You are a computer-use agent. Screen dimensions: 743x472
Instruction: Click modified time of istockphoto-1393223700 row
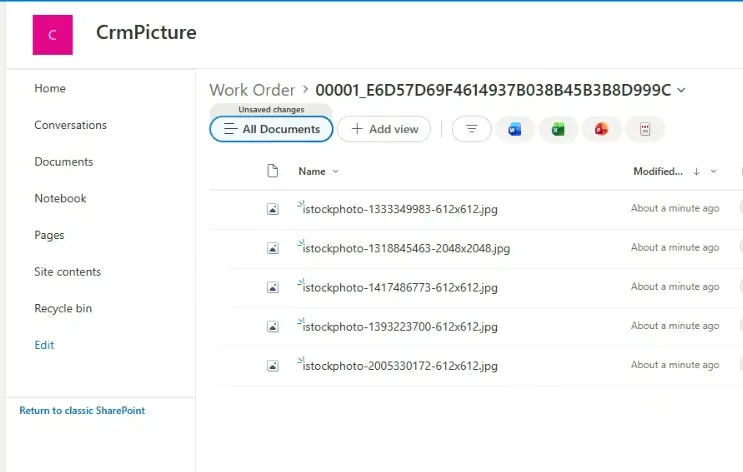coord(675,326)
